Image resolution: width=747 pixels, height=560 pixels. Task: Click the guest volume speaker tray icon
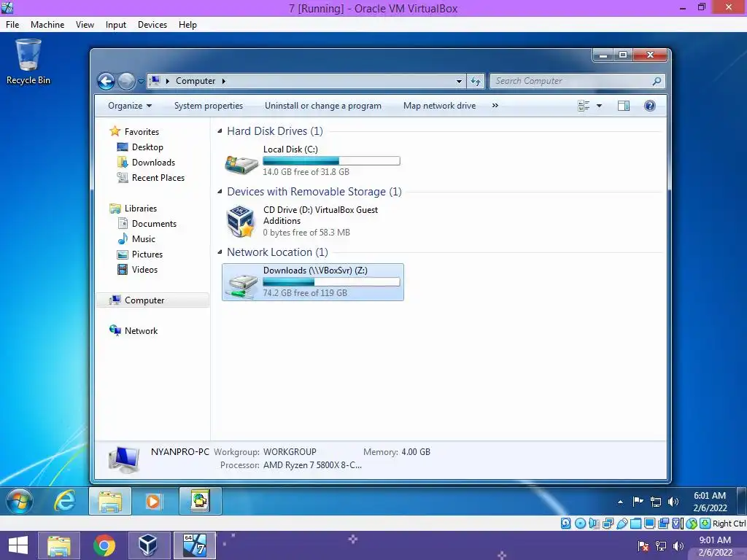coord(673,502)
